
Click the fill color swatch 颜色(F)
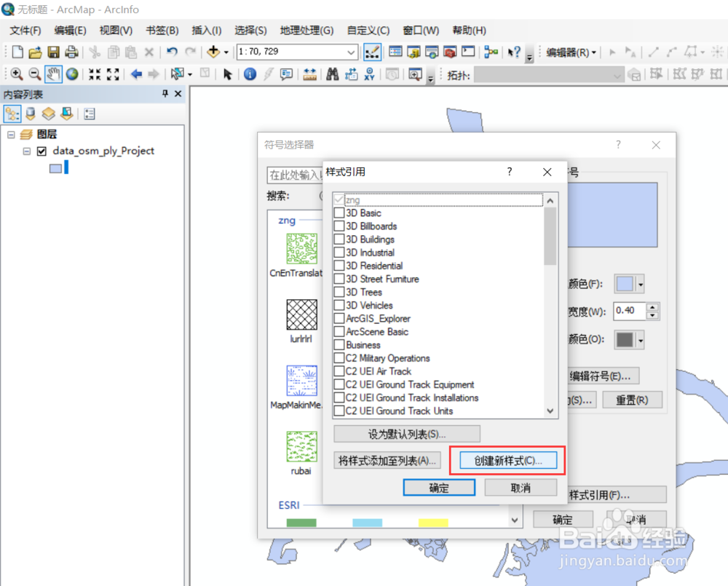625,284
